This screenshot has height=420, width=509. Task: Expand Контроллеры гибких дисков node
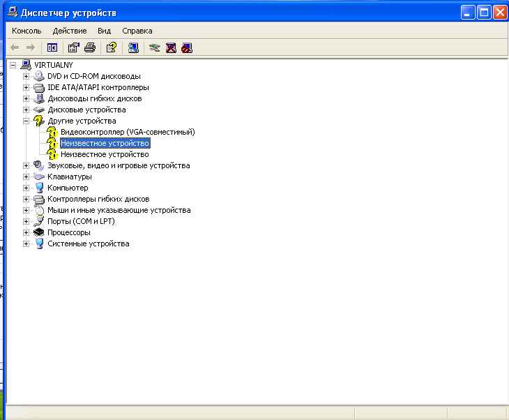click(x=26, y=199)
